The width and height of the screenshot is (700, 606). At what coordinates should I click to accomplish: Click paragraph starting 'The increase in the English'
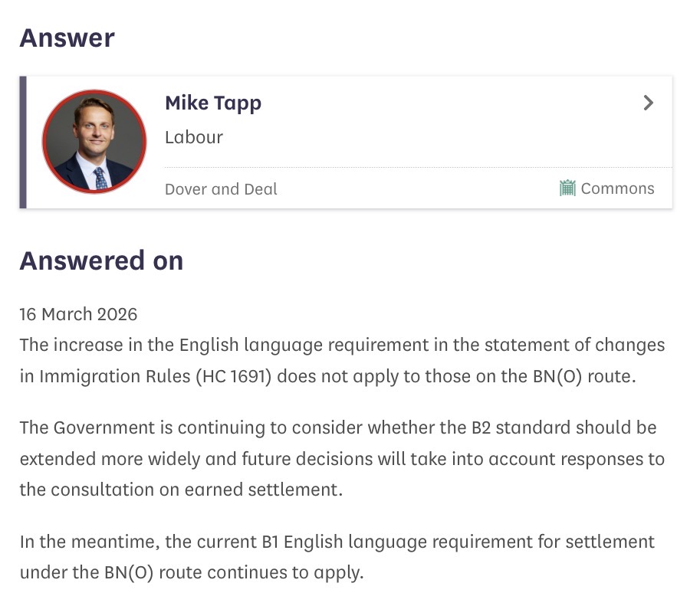click(x=342, y=361)
